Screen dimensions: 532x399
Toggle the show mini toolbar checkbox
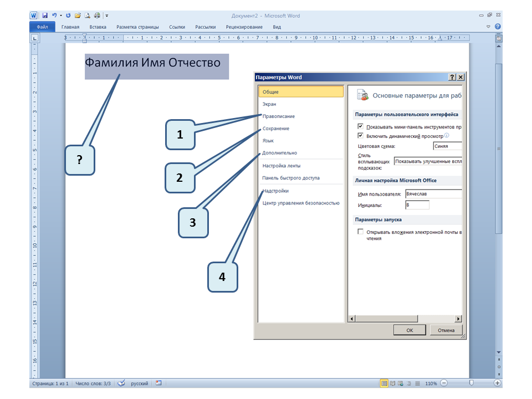pyautogui.click(x=361, y=126)
